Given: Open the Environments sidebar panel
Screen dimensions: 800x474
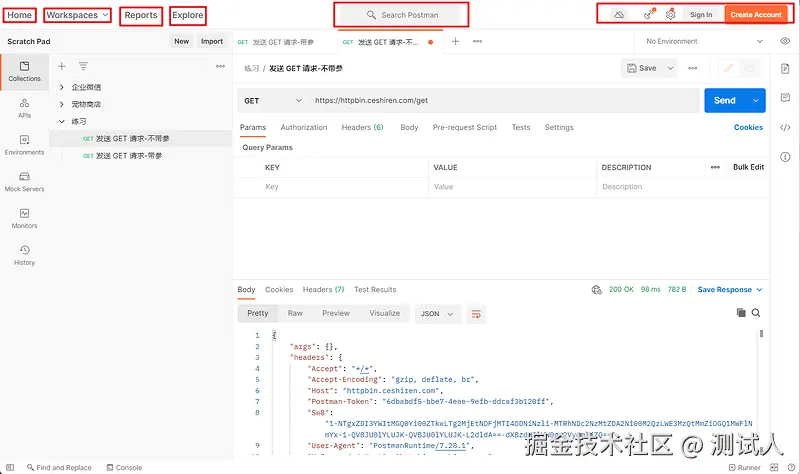Looking at the screenshot, I should (x=24, y=145).
